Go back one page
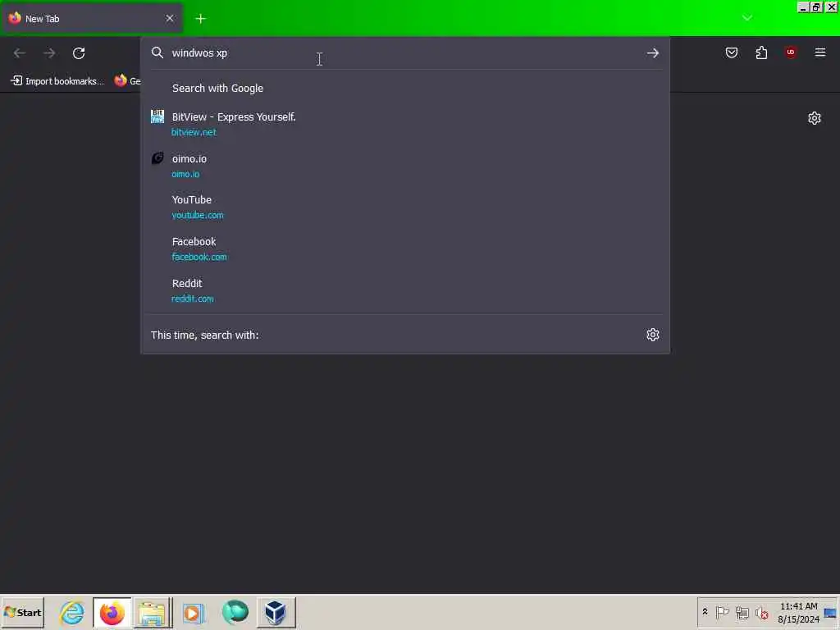This screenshot has height=630, width=840. [20, 53]
